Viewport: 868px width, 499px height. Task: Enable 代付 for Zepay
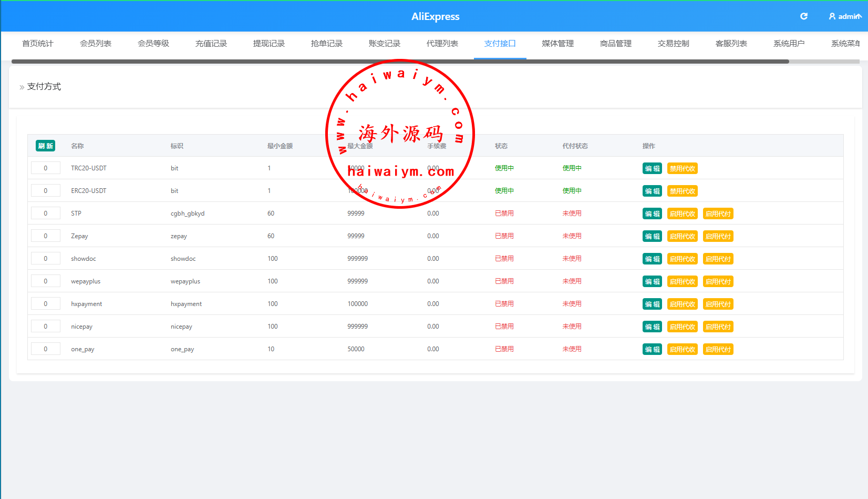click(718, 236)
